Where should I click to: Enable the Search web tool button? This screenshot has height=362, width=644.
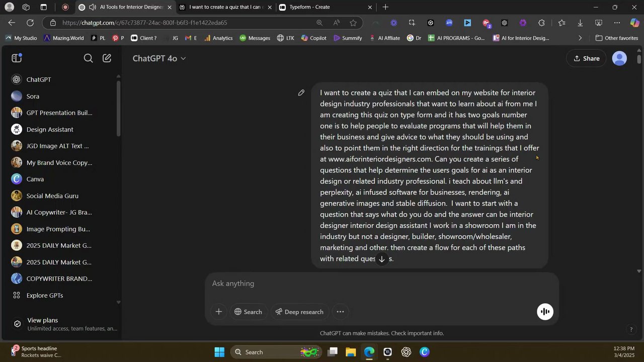coord(248,312)
